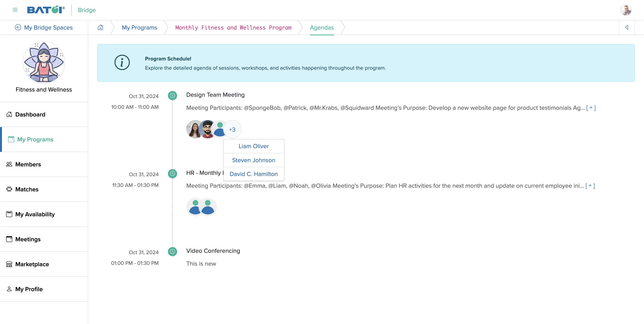The height and width of the screenshot is (324, 644).
Task: Open the Marketplace sidebar icon
Action: 9,264
